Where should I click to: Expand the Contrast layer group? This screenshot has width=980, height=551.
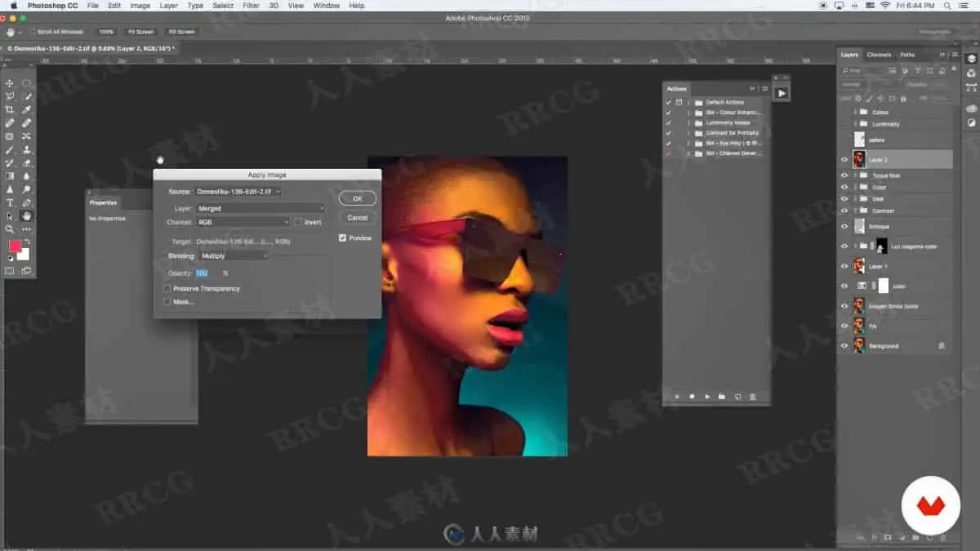click(x=855, y=211)
